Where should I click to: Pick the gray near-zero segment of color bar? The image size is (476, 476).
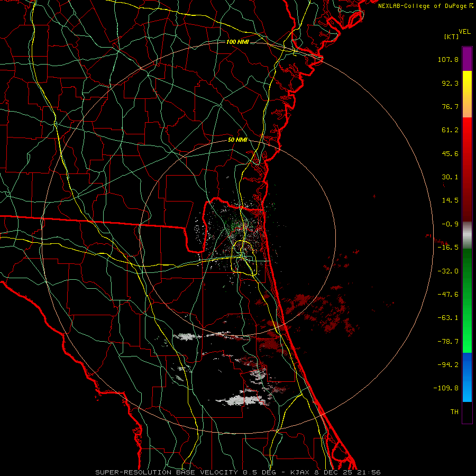click(x=467, y=235)
